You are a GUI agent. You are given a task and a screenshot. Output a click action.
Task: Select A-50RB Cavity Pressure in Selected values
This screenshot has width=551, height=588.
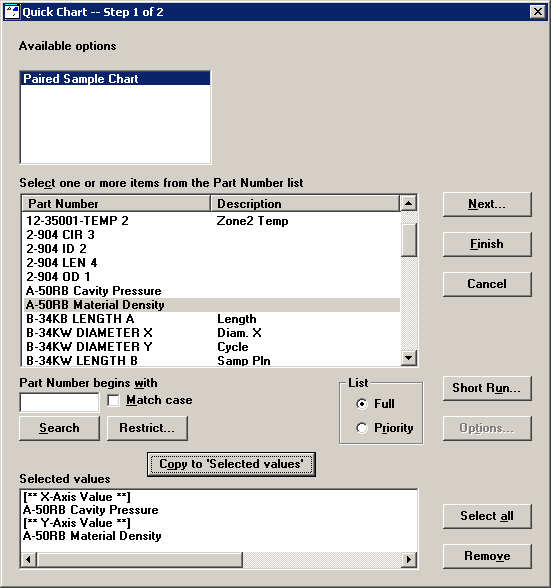pos(90,510)
